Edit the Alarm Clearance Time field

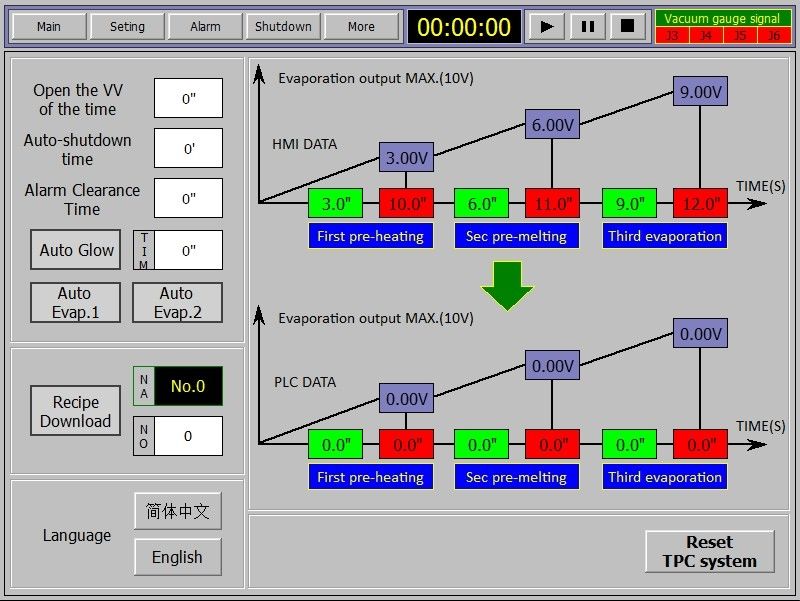[x=188, y=199]
